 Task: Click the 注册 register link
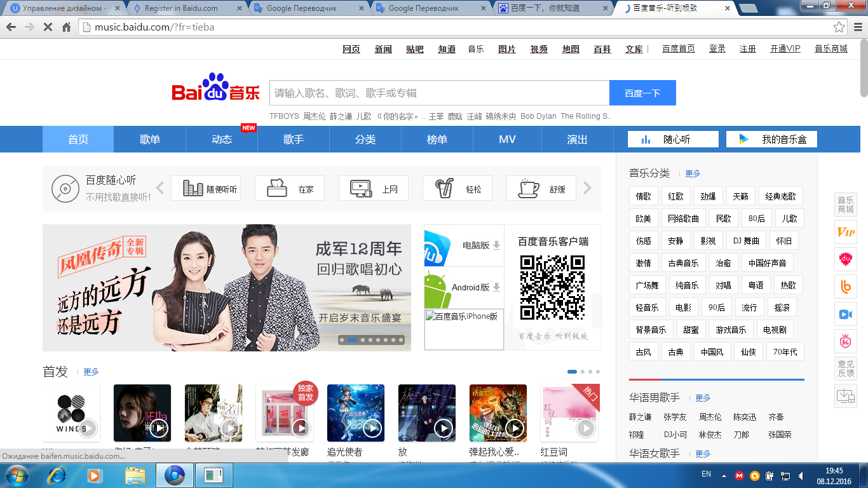(x=748, y=49)
